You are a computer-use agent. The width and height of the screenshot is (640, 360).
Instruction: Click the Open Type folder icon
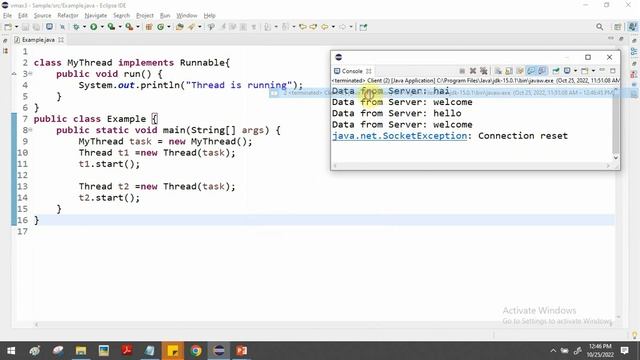179,27
